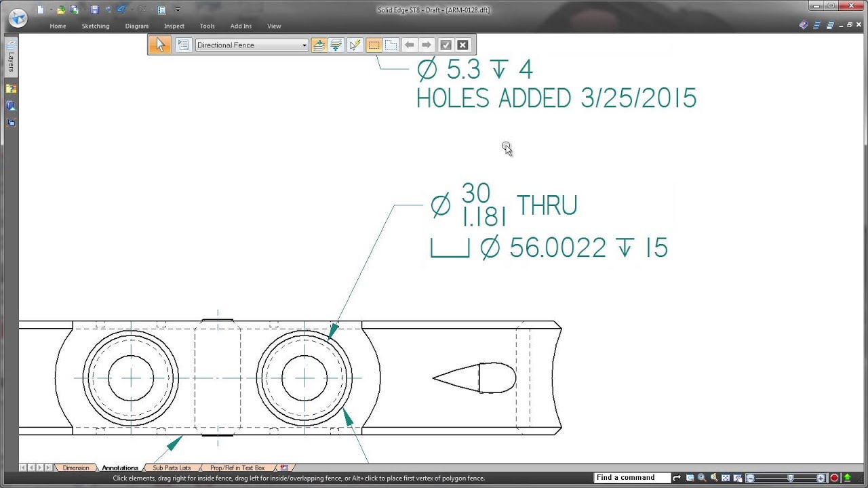Open the Layers docking pane tab
Viewport: 868px width, 488px height.
pos(11,57)
